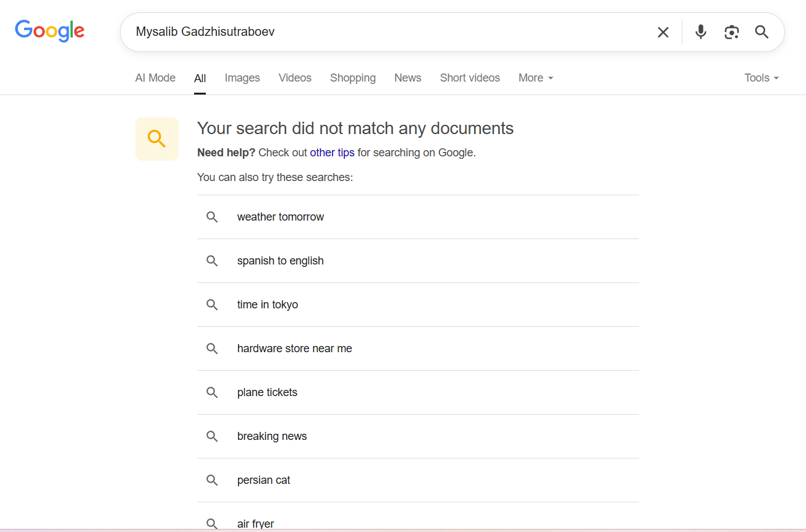
Task: Click the search icon beside persian cat
Action: [212, 480]
